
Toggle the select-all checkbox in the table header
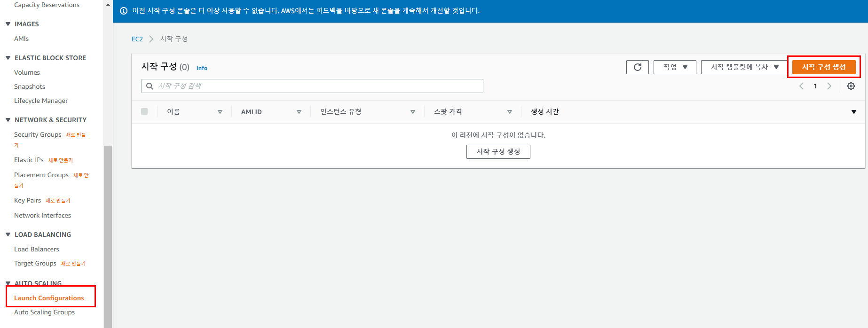pyautogui.click(x=144, y=111)
